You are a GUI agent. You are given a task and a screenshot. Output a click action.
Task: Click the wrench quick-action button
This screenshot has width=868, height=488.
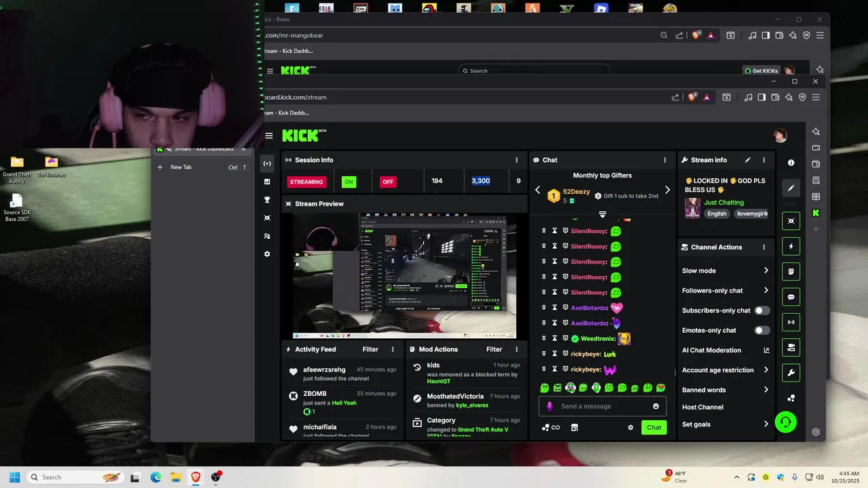[x=791, y=373]
